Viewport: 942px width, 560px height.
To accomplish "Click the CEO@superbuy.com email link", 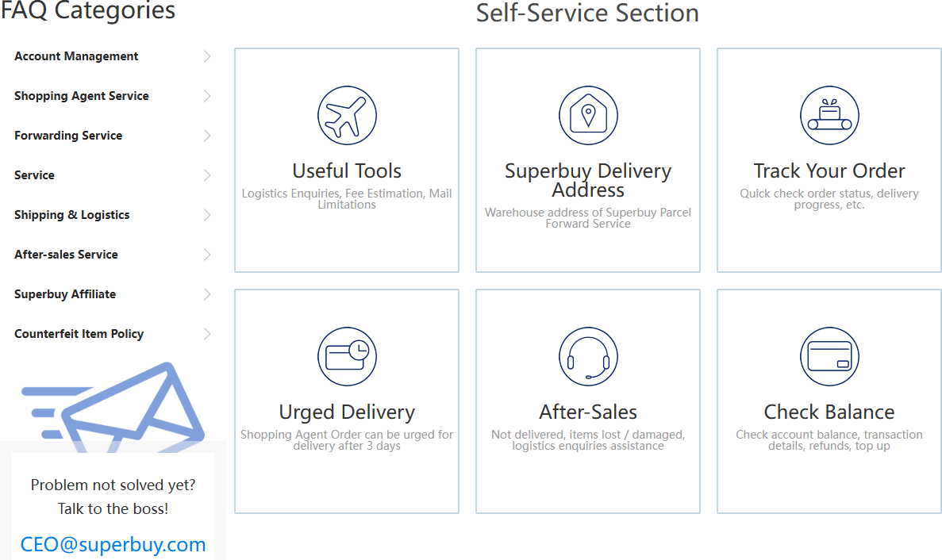I will 113,544.
